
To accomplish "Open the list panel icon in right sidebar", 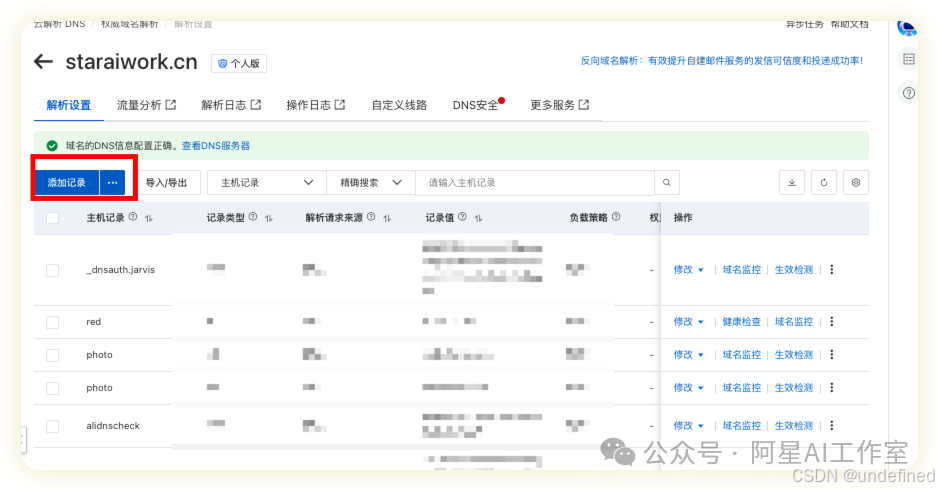I will coord(908,59).
